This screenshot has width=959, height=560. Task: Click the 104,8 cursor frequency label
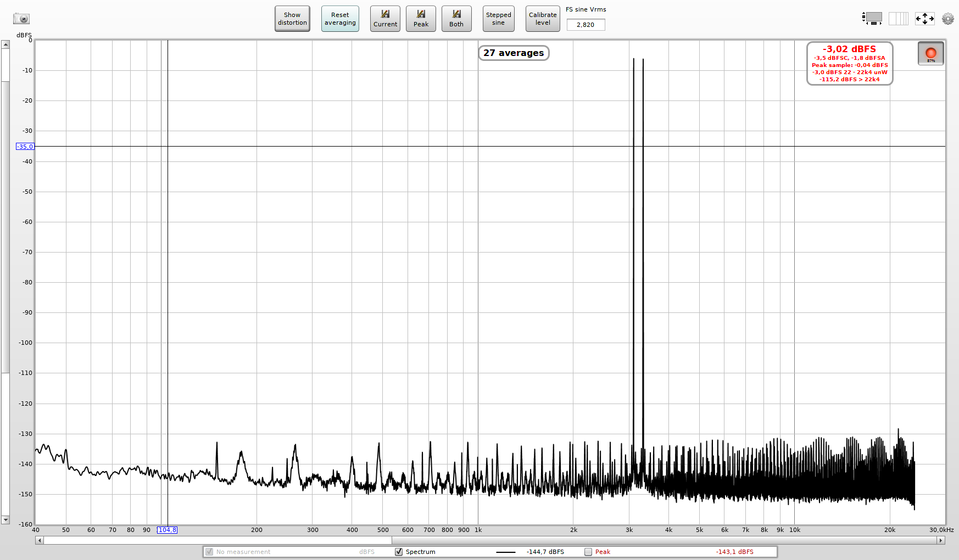coord(167,530)
